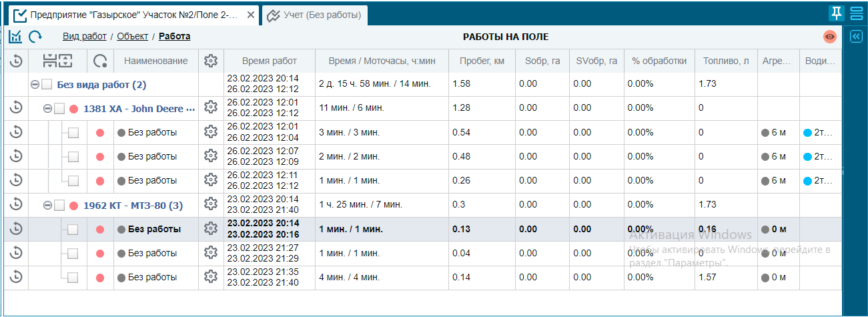Open history for work row starting 21:27
This screenshot has height=317, width=868.
16,252
